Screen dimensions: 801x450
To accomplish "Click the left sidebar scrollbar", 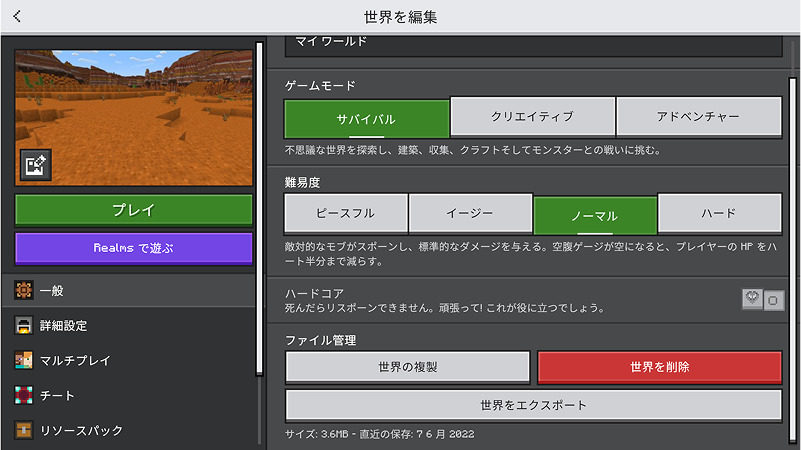I will [259, 208].
